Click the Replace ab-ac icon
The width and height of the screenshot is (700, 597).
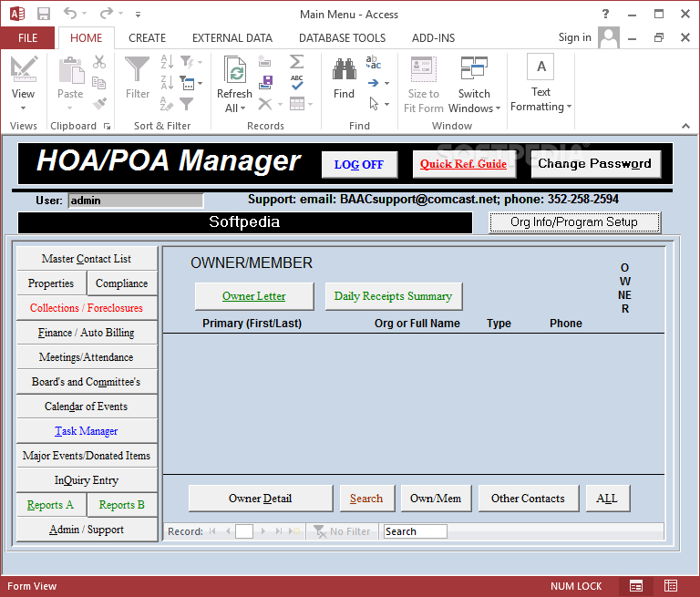point(373,62)
